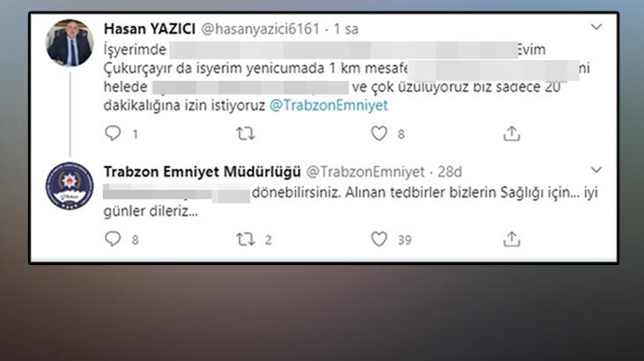Retweet Hasan YAZICI's tweet

[x=245, y=134]
